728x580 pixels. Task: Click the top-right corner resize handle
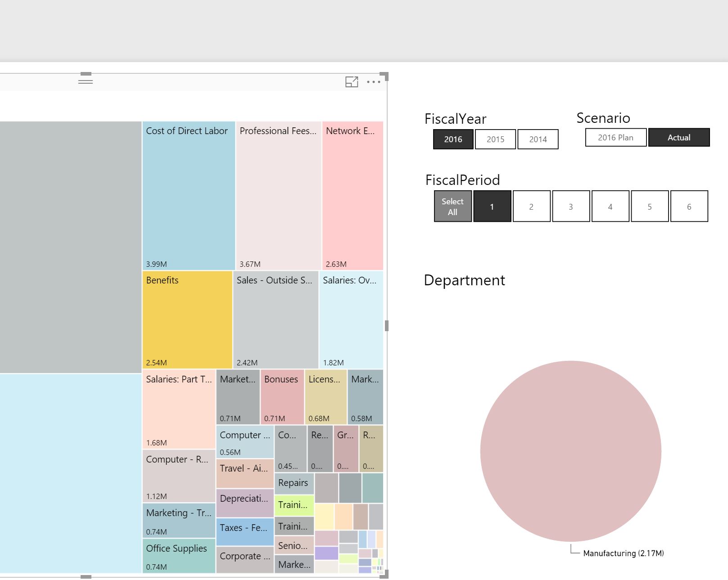tap(384, 76)
